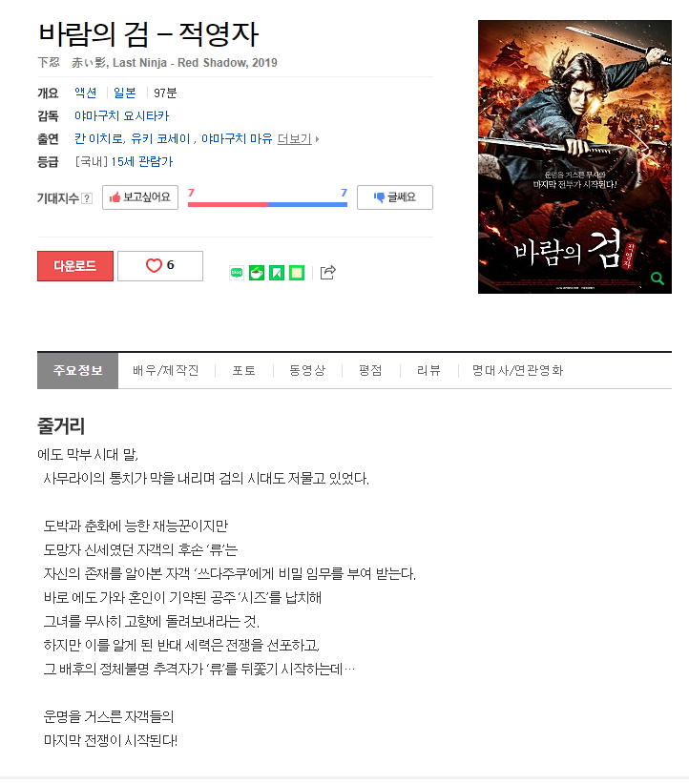Vote 글쎄요 thumbs down
The width and height of the screenshot is (689, 784).
tap(395, 197)
